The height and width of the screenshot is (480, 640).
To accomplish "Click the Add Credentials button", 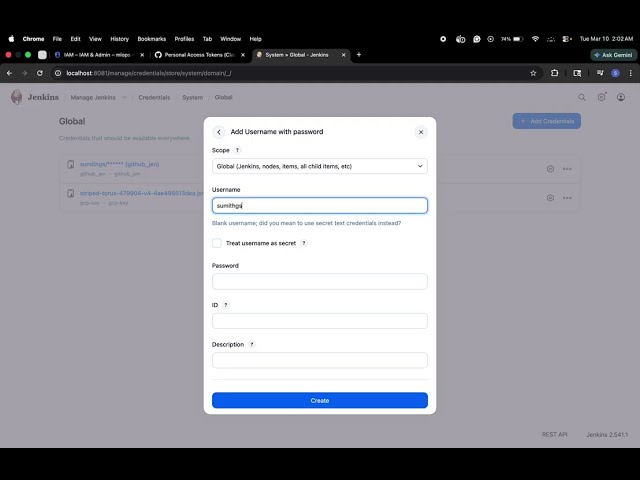I will click(547, 121).
